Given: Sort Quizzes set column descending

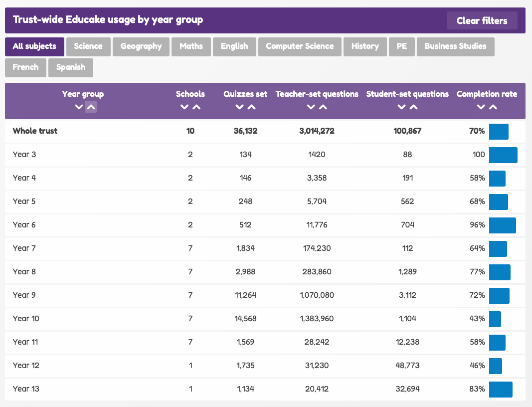Looking at the screenshot, I should (x=239, y=107).
